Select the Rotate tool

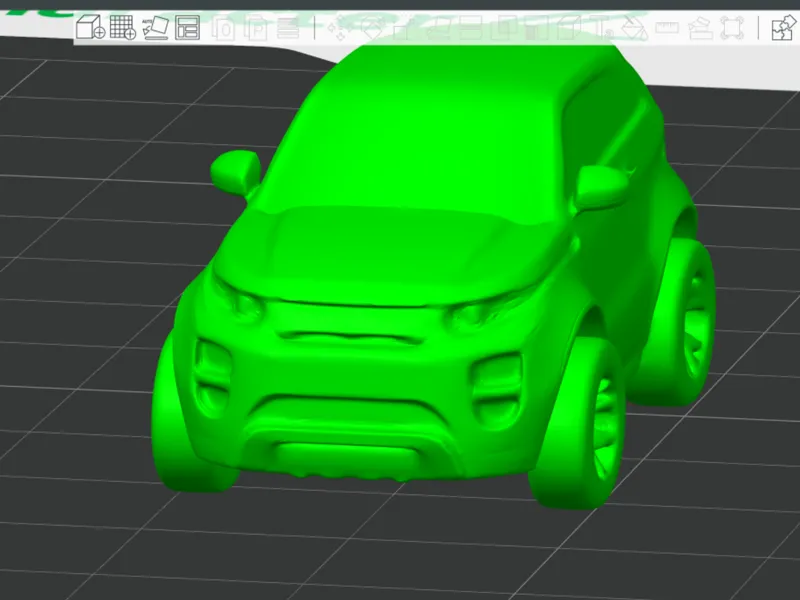tap(371, 28)
